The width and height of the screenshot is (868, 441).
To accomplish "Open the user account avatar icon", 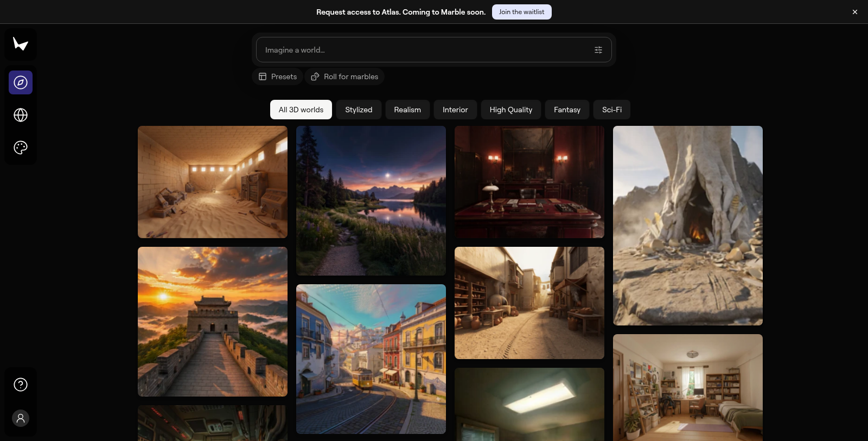I will coord(21,418).
